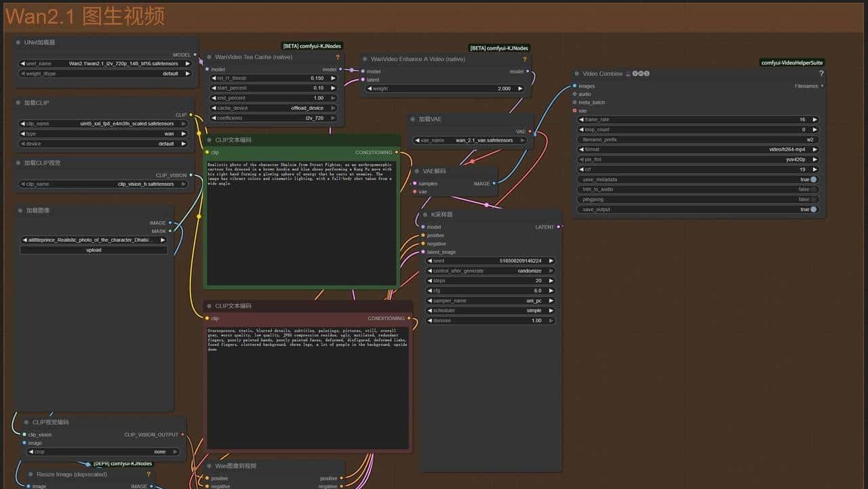Click the WanVideo Enhance A Video help icon
868x489 pixels.
[525, 59]
